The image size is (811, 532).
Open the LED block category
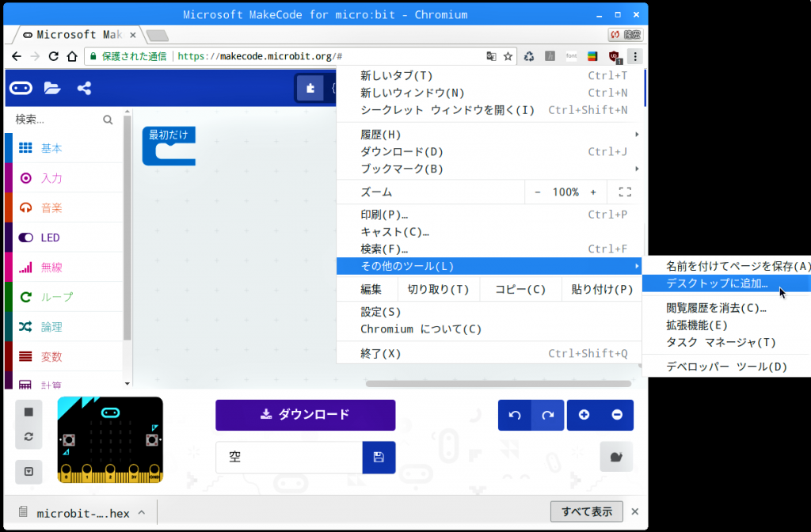63,237
